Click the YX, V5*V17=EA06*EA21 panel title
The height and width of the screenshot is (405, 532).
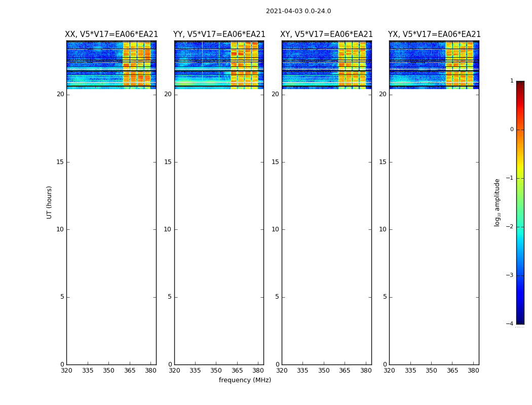(434, 34)
